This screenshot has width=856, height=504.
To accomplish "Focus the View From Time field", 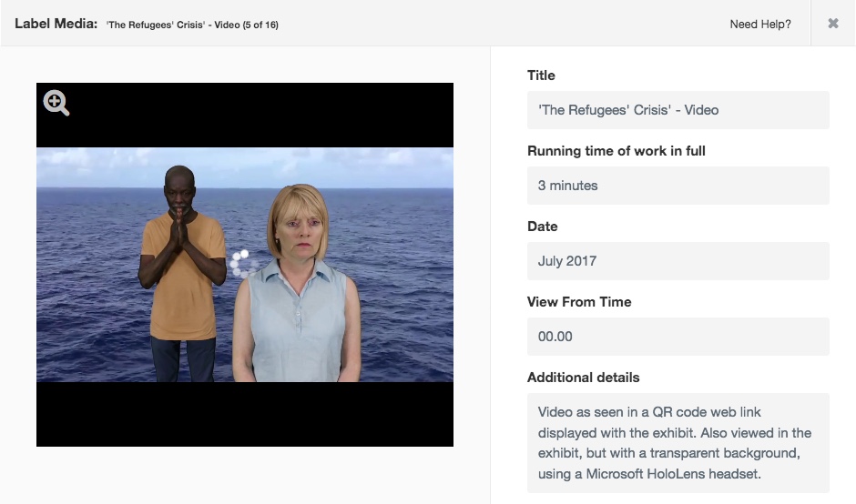I will [x=678, y=337].
